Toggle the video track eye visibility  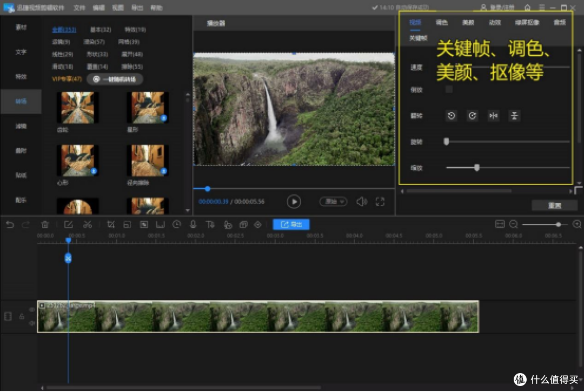(x=32, y=309)
